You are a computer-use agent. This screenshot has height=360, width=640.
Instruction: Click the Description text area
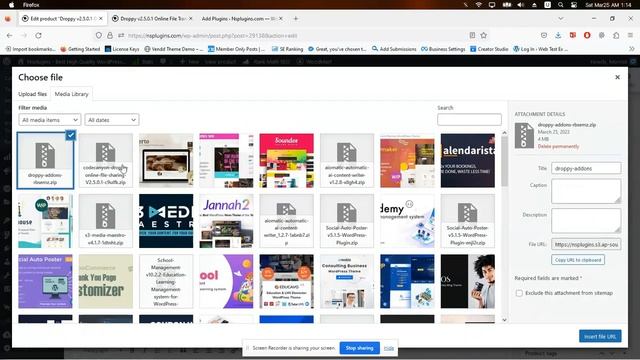coord(586,220)
